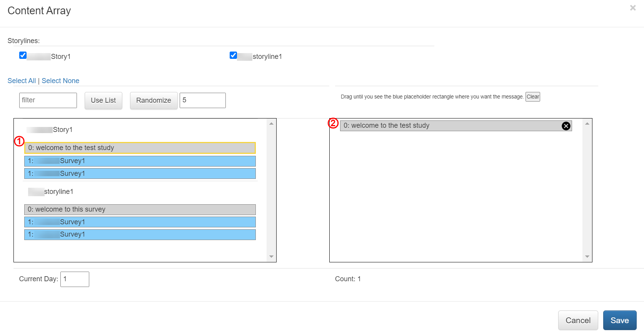The image size is (644, 332).
Task: Click the right list scroll down arrow
Action: [587, 257]
